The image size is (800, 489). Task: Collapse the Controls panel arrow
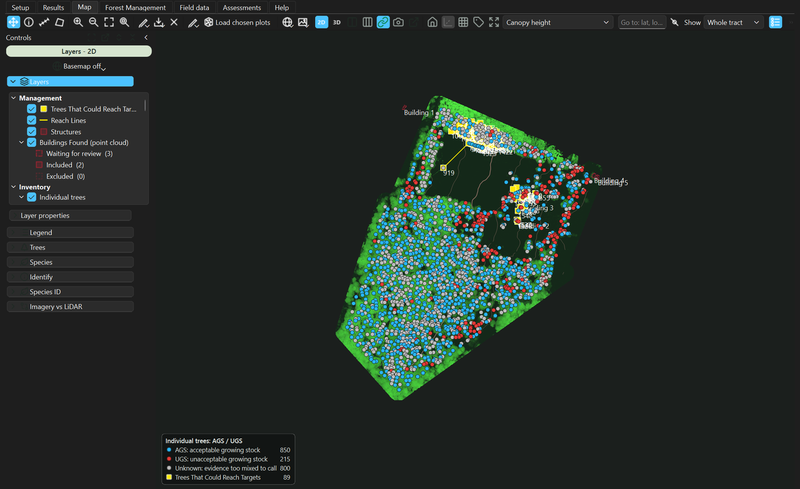pos(146,37)
